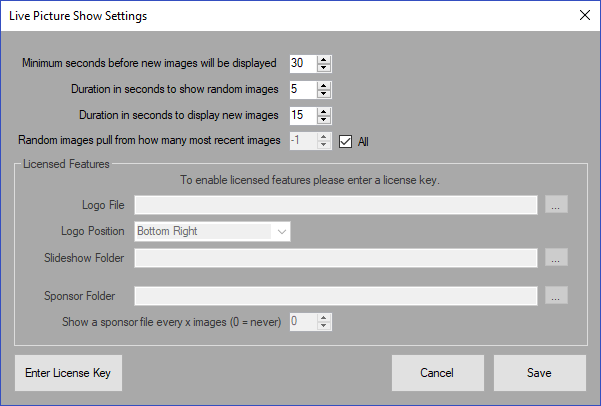Browse for Slideshow Folder with ellipsis button
Screen dimensions: 601x406
[x=556, y=257]
